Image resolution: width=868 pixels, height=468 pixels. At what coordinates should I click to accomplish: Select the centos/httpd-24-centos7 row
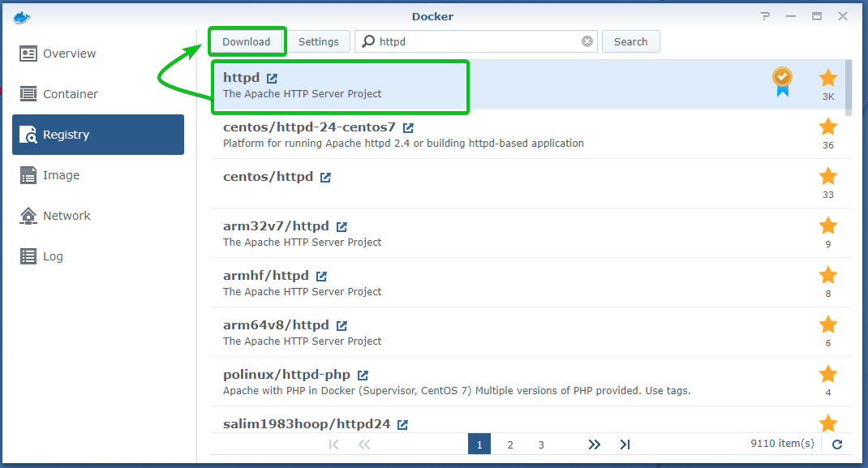527,135
